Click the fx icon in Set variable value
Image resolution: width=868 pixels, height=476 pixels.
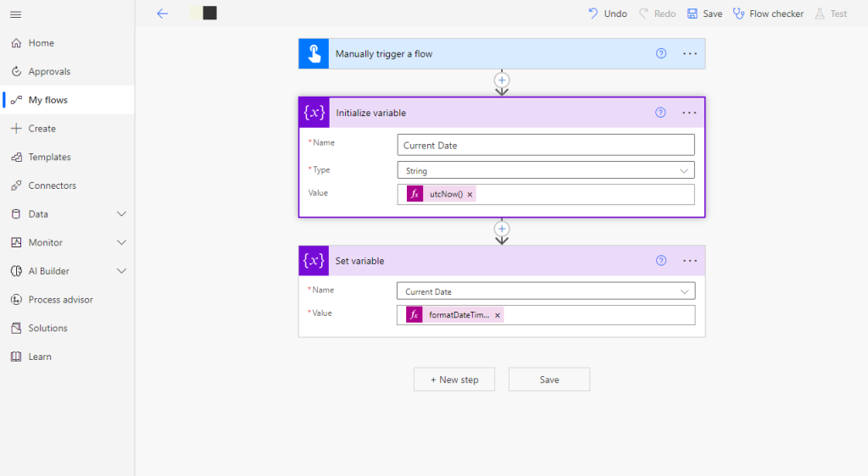coord(414,315)
